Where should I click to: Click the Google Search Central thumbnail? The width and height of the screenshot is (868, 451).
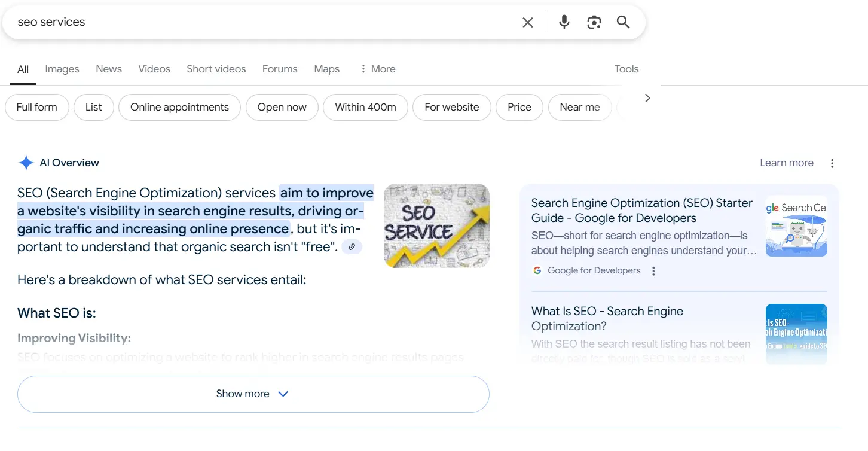(x=796, y=226)
